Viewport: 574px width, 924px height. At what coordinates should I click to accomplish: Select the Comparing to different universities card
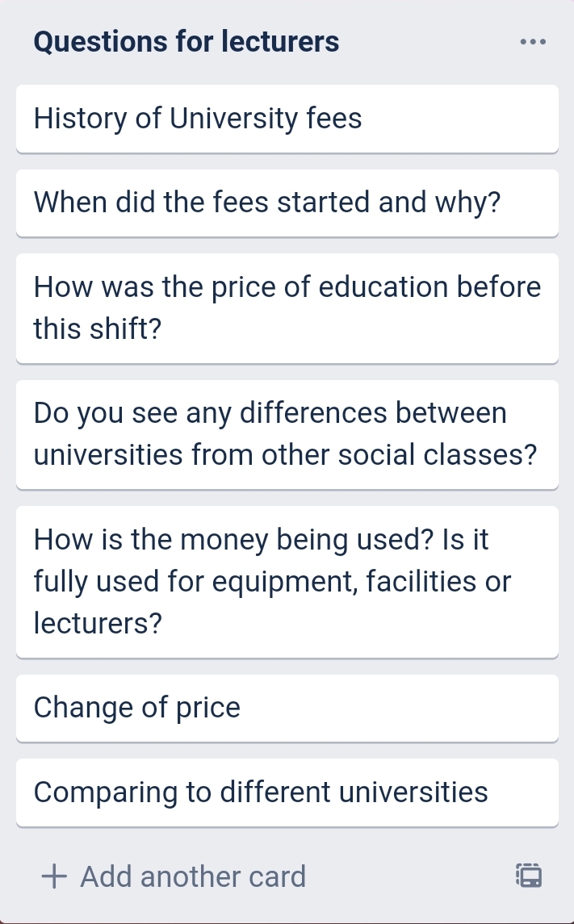coord(287,792)
